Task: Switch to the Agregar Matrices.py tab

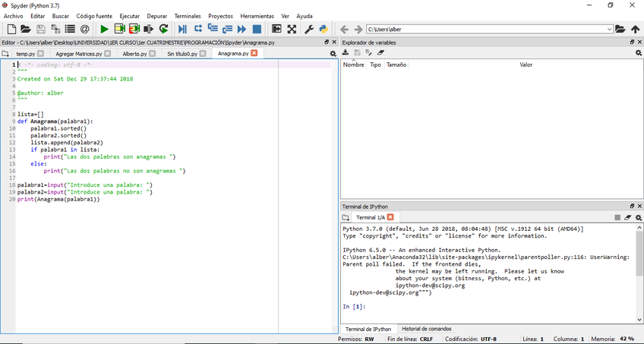Action: pos(78,54)
